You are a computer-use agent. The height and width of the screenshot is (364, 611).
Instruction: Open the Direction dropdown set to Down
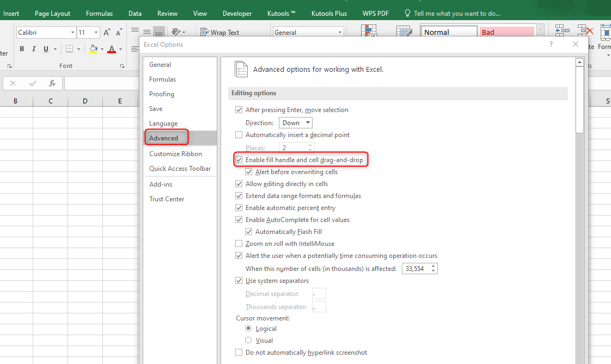295,122
